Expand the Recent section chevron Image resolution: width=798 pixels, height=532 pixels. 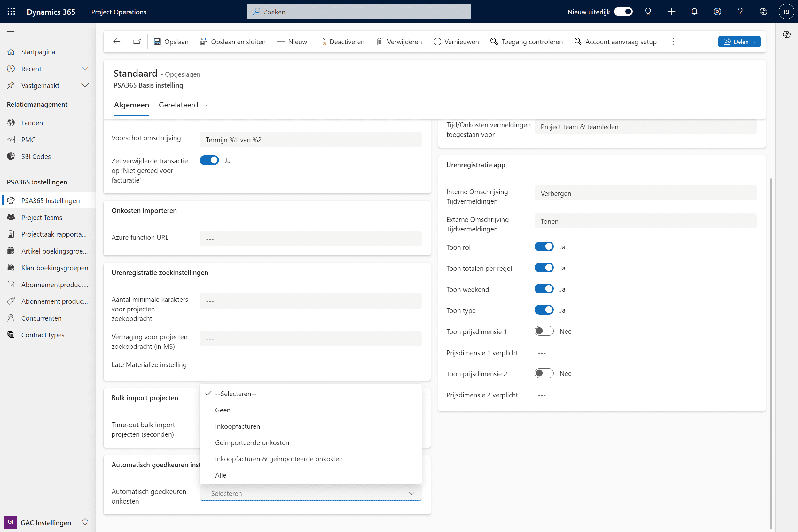85,68
